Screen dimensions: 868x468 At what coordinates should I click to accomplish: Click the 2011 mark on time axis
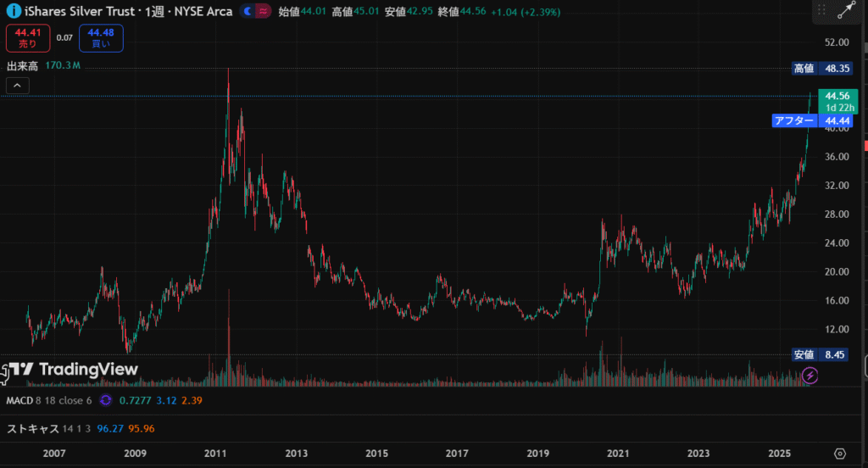(x=215, y=454)
